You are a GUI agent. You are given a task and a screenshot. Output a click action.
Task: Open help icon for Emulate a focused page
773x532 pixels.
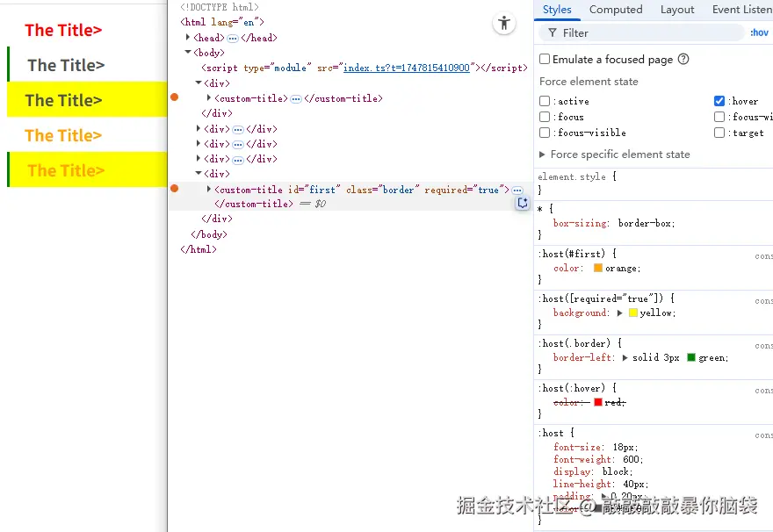(x=683, y=59)
